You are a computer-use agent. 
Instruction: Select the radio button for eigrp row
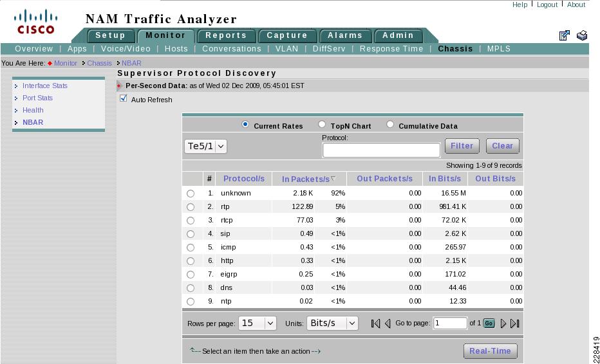click(x=190, y=275)
